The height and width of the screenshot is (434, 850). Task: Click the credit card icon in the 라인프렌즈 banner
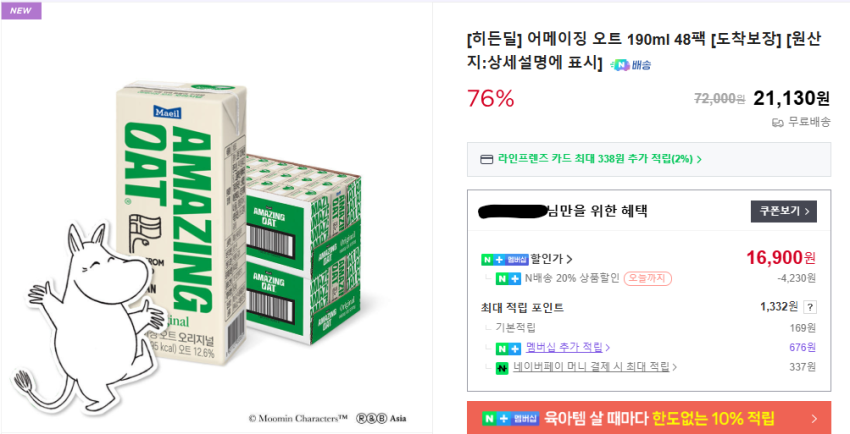(x=486, y=159)
